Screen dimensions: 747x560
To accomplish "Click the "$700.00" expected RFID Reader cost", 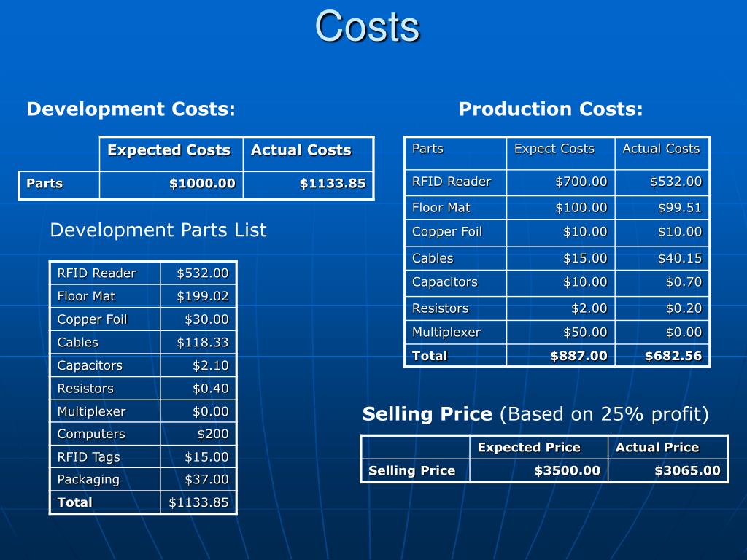I will tap(581, 182).
